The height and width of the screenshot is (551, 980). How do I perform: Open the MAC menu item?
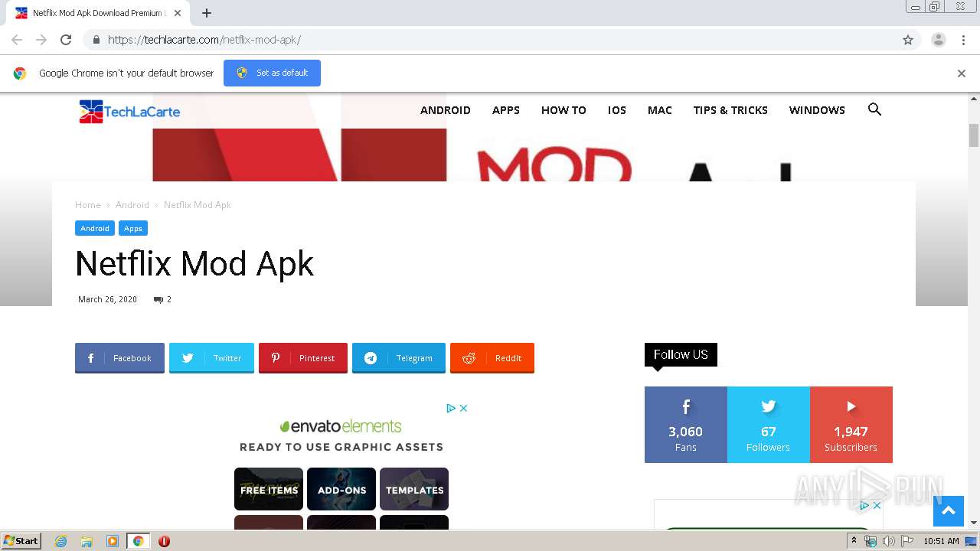coord(659,110)
